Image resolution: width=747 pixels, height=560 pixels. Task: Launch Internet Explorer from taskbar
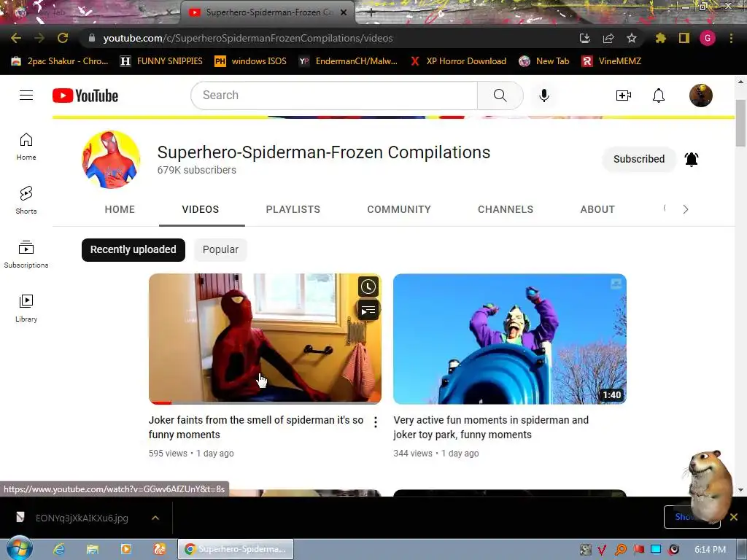coord(59,549)
